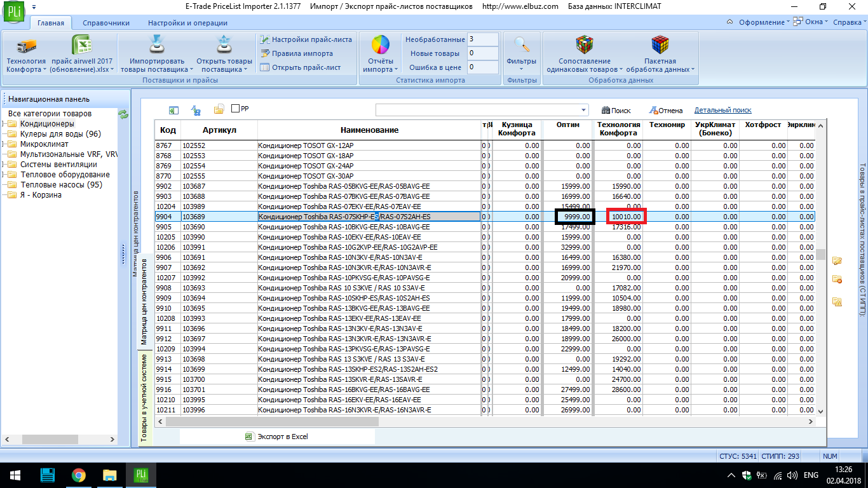Click the horizontal scrollbar thumb under the table
This screenshot has height=488, width=868.
[273, 421]
